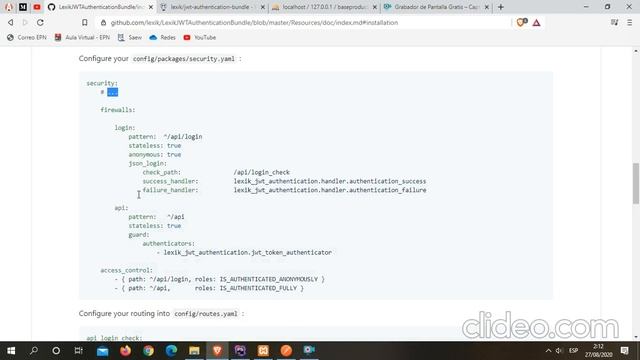The image size is (640, 360).
Task: Open the Brave Rewards triangle icon
Action: (536, 23)
